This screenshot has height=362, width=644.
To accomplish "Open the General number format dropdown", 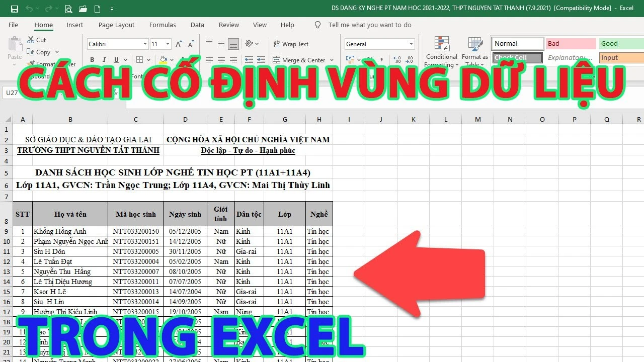I will pyautogui.click(x=411, y=44).
